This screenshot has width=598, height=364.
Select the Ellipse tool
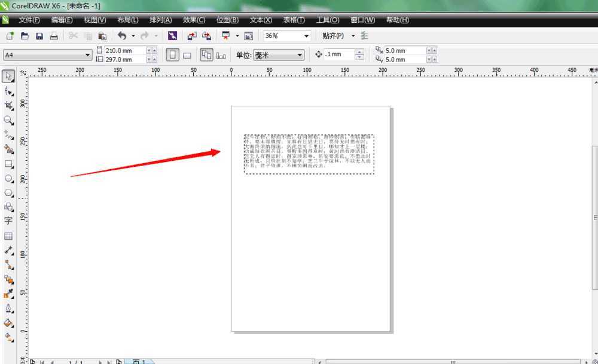coord(8,178)
